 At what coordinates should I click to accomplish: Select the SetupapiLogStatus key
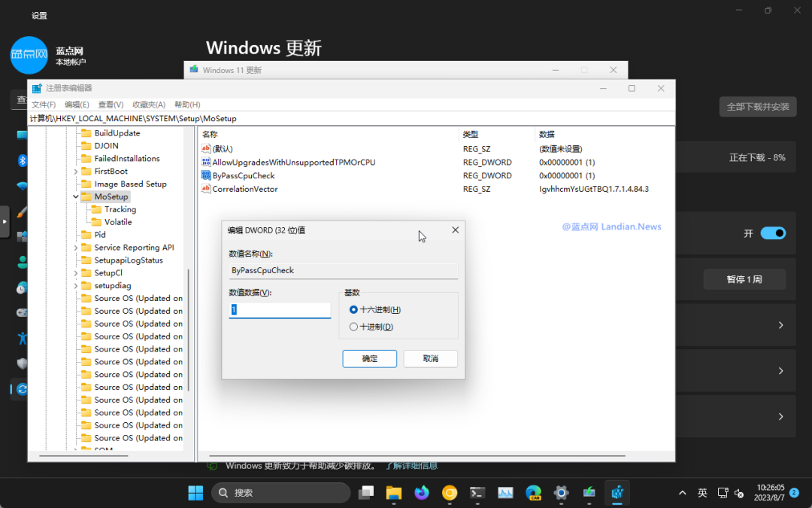pyautogui.click(x=129, y=260)
